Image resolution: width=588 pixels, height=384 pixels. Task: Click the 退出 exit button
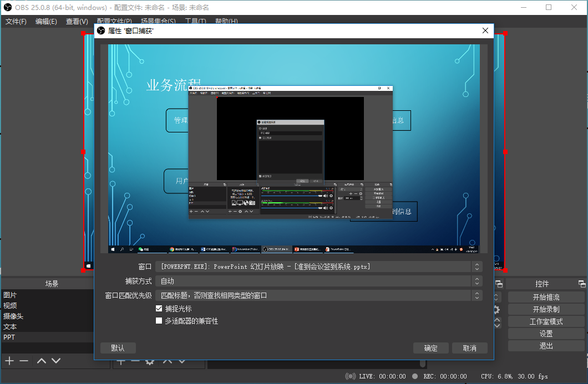[546, 346]
